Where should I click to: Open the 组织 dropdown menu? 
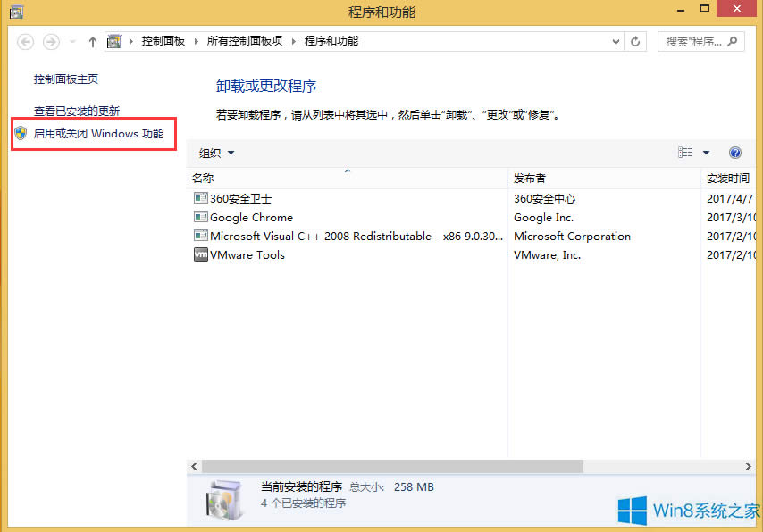tap(214, 153)
